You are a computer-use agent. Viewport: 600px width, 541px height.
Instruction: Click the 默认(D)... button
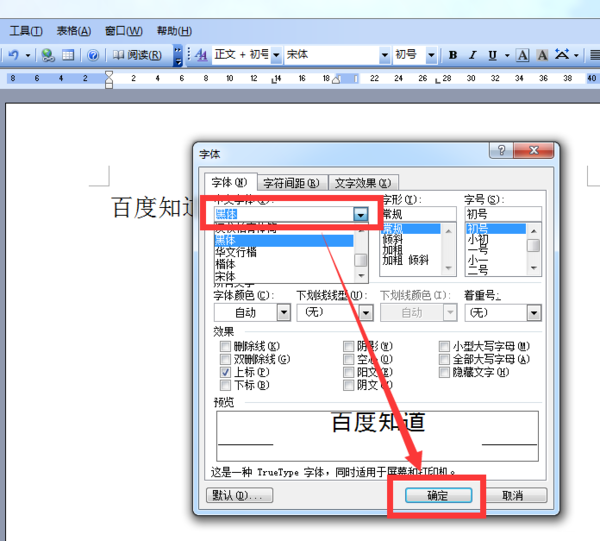[x=240, y=495]
